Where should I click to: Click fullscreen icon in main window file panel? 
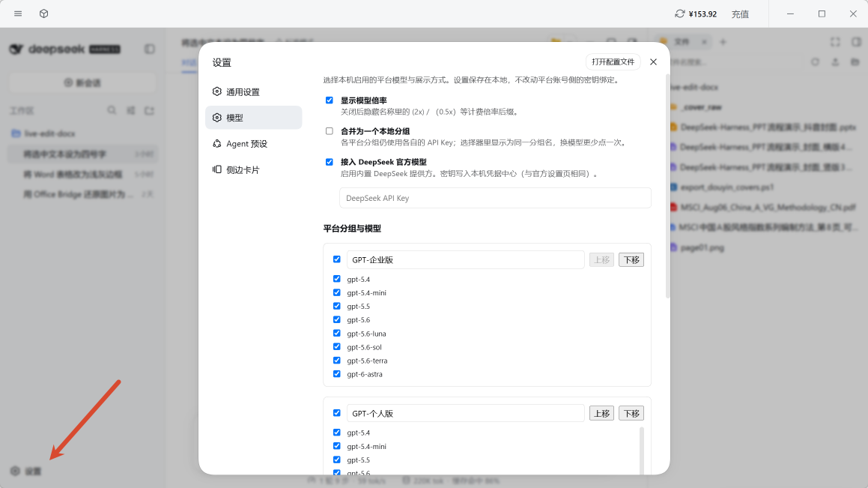pos(835,41)
